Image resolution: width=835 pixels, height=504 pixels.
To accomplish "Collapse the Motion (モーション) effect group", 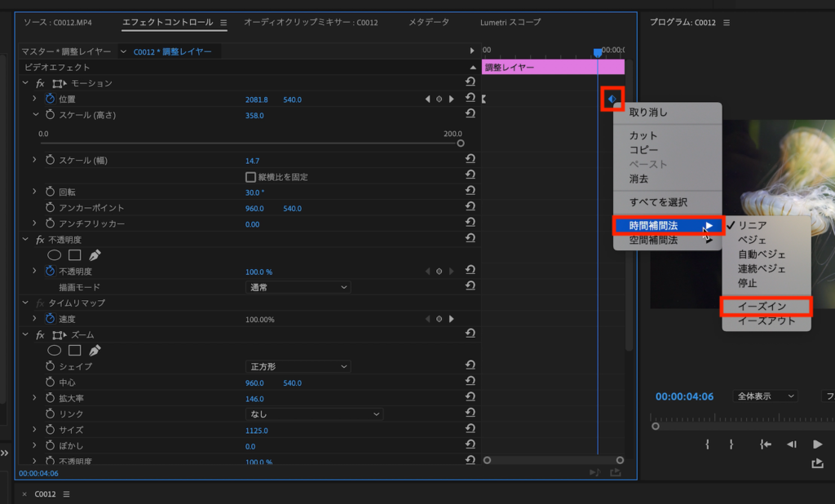I will coord(26,83).
